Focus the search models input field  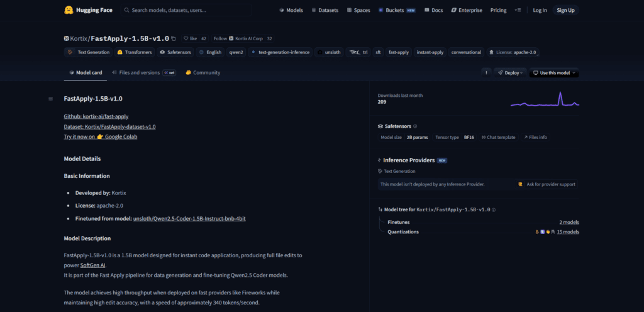tap(186, 10)
